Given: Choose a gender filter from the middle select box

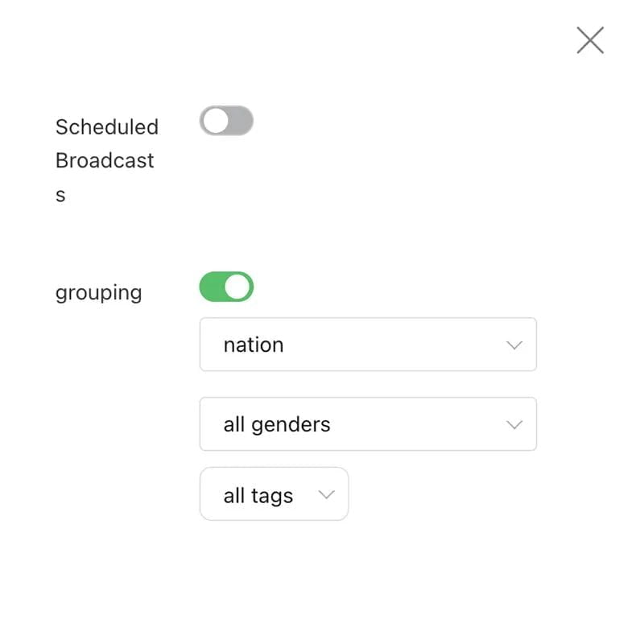Looking at the screenshot, I should 368,424.
